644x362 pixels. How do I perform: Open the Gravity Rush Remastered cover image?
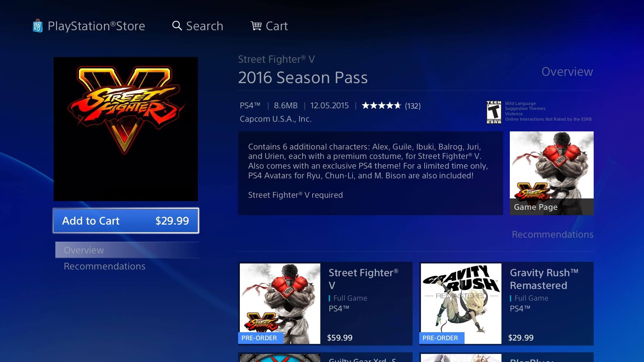coord(461,303)
